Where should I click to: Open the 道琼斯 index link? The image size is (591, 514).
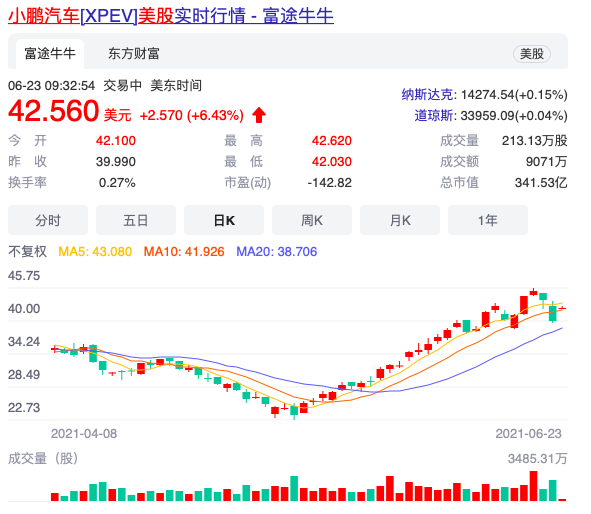(x=434, y=115)
